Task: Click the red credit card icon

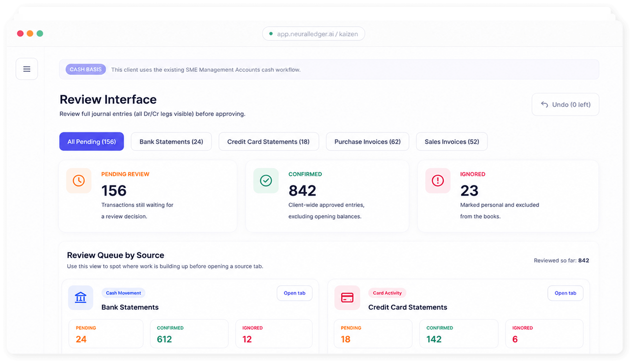Action: (x=347, y=298)
